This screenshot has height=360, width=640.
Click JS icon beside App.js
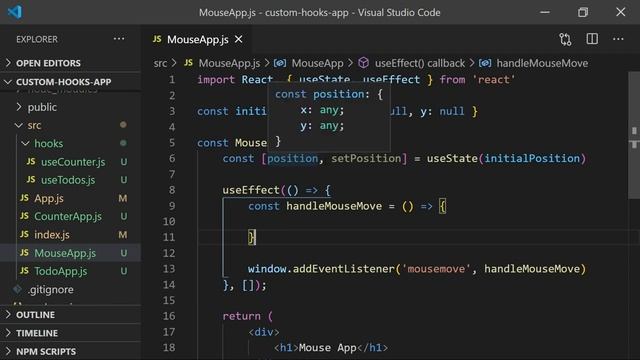pos(24,198)
